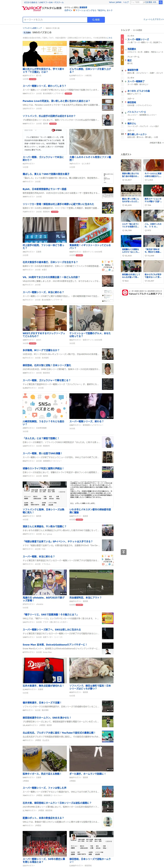Open the Dragons 石井大智選手 article thumbnail
The image size is (164, 868).
tap(45, 670)
